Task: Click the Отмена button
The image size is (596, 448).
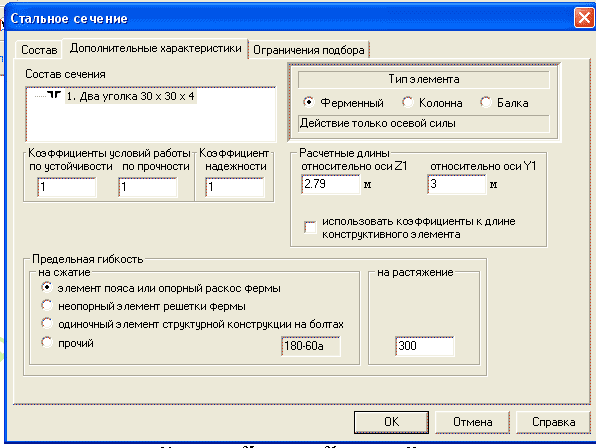Action: (472, 422)
